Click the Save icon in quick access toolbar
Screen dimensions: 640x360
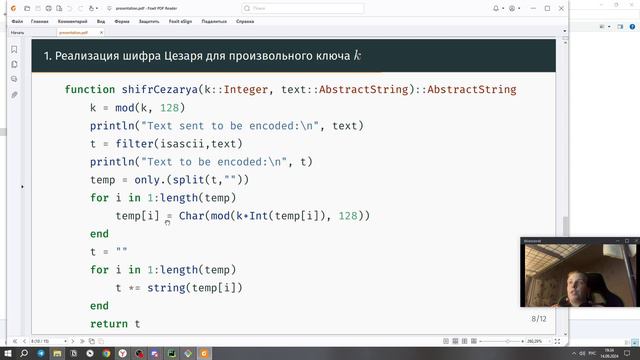(38, 8)
